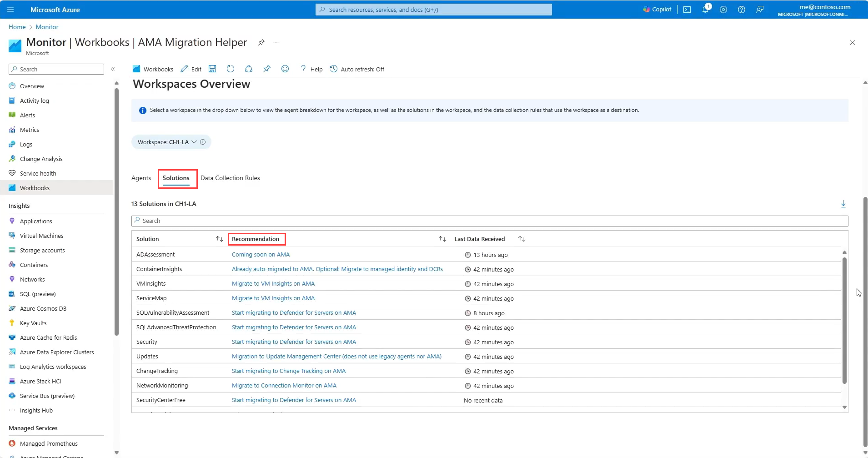Save the workbook using the floppy disk icon
This screenshot has width=868, height=458.
212,69
